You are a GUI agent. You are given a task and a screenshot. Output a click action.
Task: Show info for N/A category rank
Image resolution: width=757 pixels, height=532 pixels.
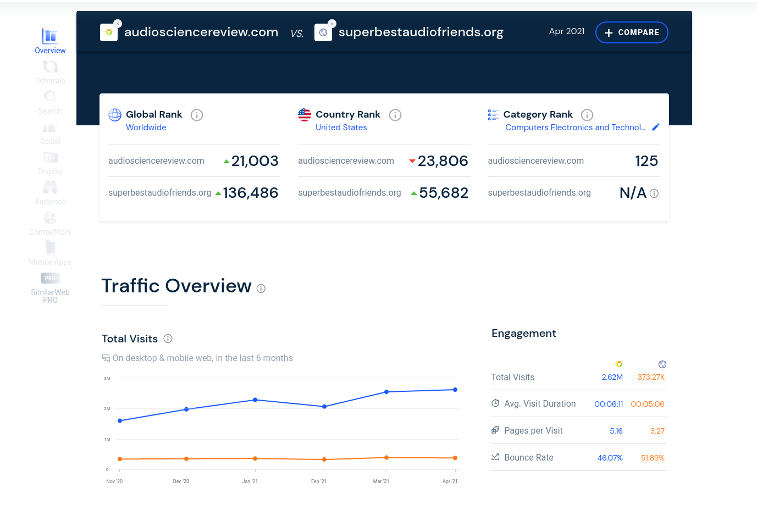tap(654, 193)
